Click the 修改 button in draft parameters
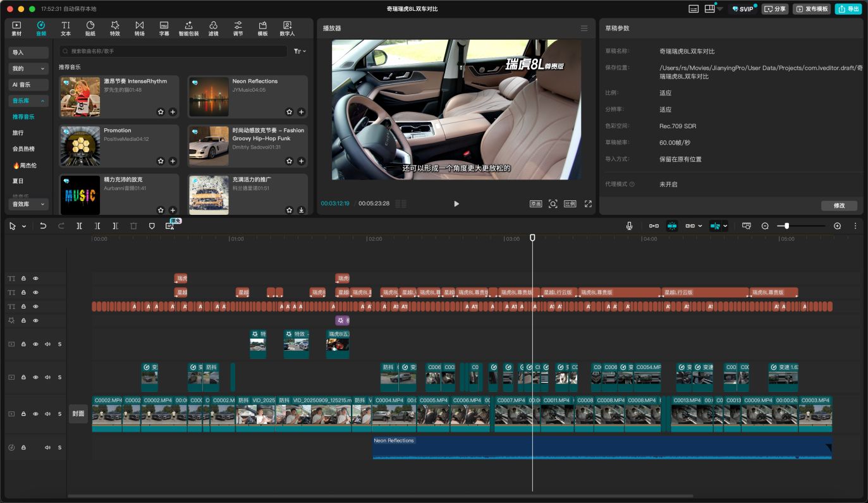The height and width of the screenshot is (503, 868). [839, 205]
